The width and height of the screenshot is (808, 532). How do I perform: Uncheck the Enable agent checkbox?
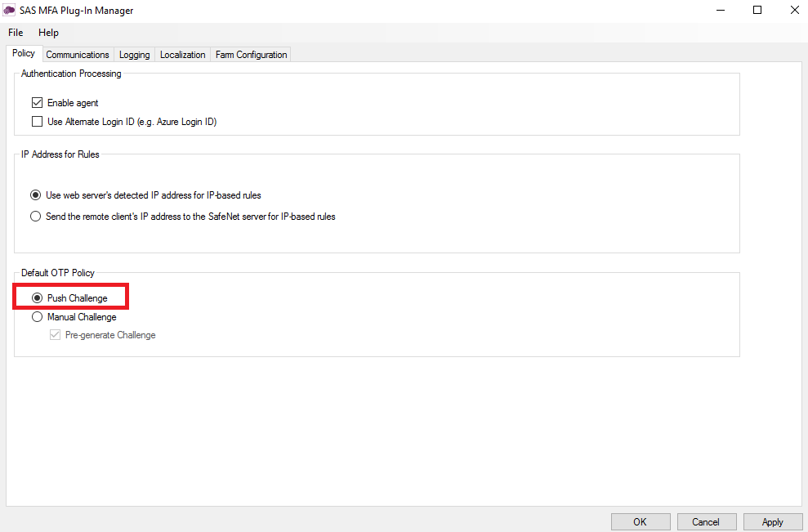37,103
